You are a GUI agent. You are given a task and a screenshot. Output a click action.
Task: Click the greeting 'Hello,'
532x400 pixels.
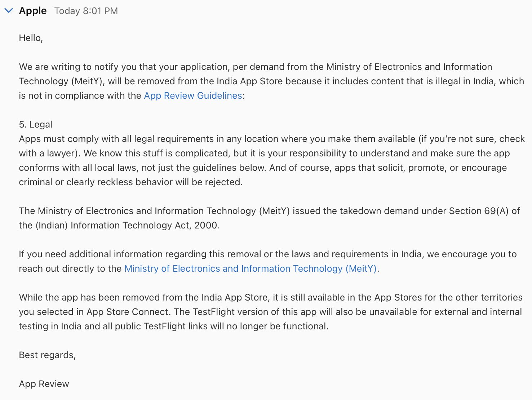point(31,38)
